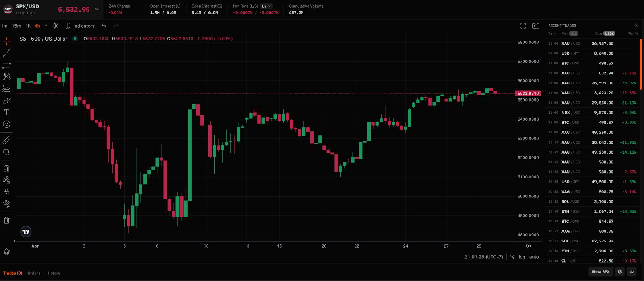The height and width of the screenshot is (281, 644).
Task: Open the Orders tab
Action: coord(34,273)
